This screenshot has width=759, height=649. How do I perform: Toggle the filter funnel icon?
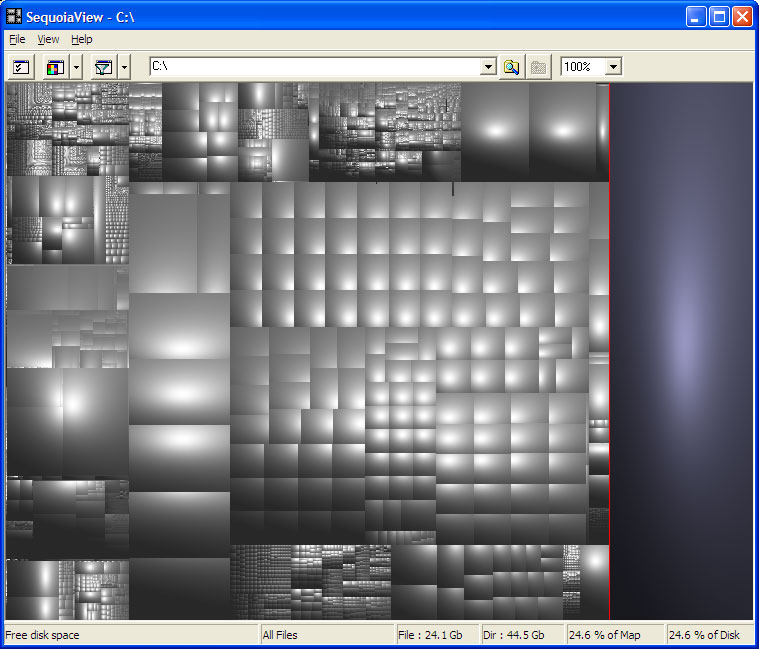104,67
